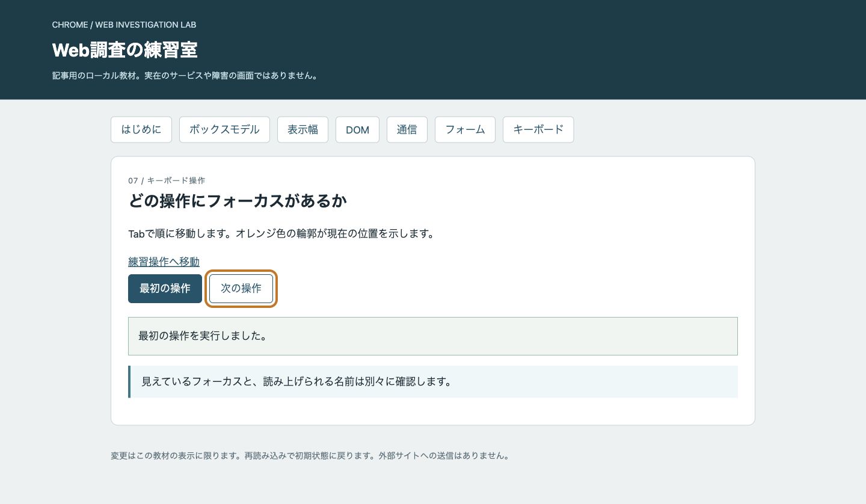Image resolution: width=866 pixels, height=504 pixels.
Task: Click the CHROME / WEB INVESTIGATION LAB label
Action: tap(124, 25)
